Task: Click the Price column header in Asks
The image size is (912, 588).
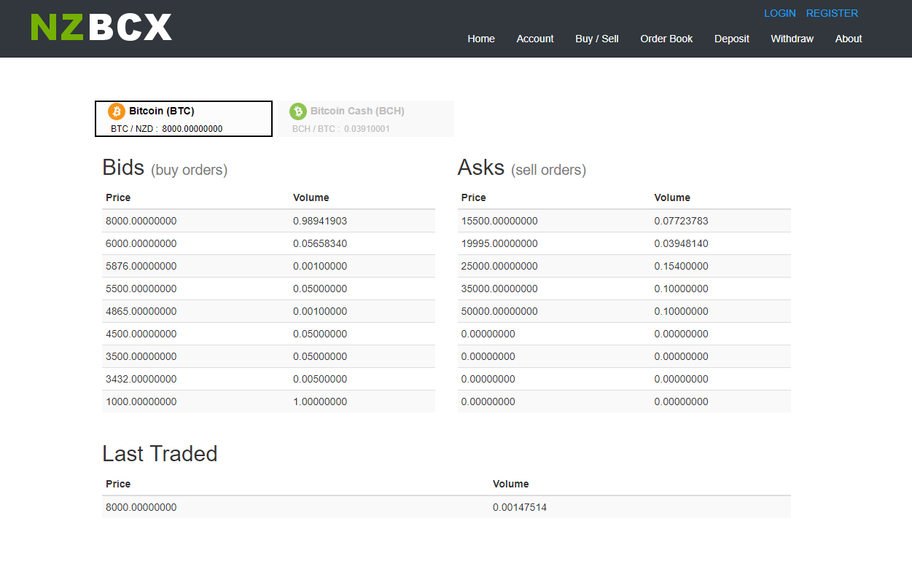Action: click(x=474, y=197)
